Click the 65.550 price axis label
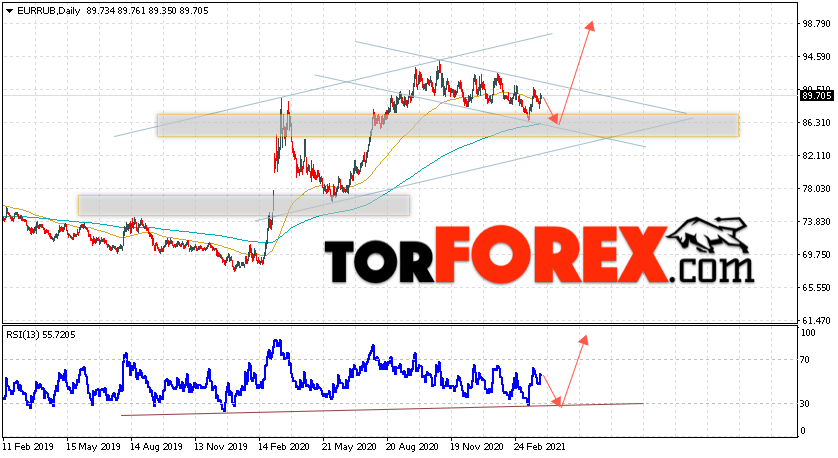The image size is (838, 458). pos(817,288)
